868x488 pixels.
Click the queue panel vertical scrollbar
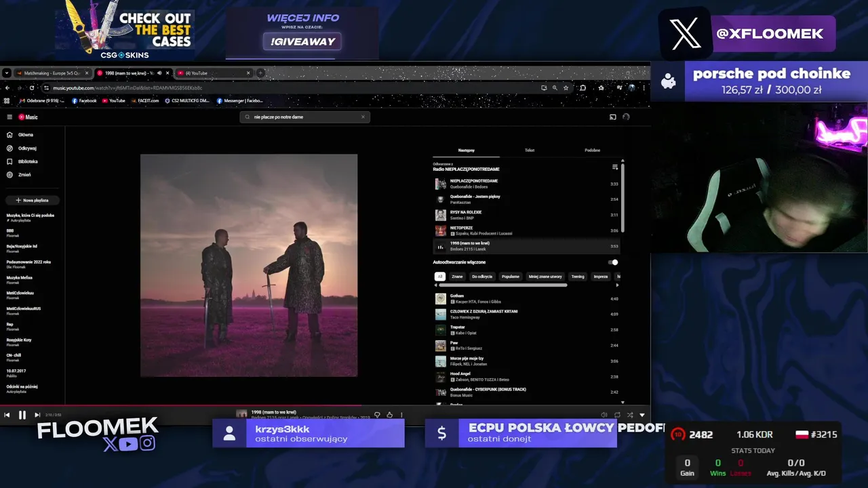click(x=623, y=197)
